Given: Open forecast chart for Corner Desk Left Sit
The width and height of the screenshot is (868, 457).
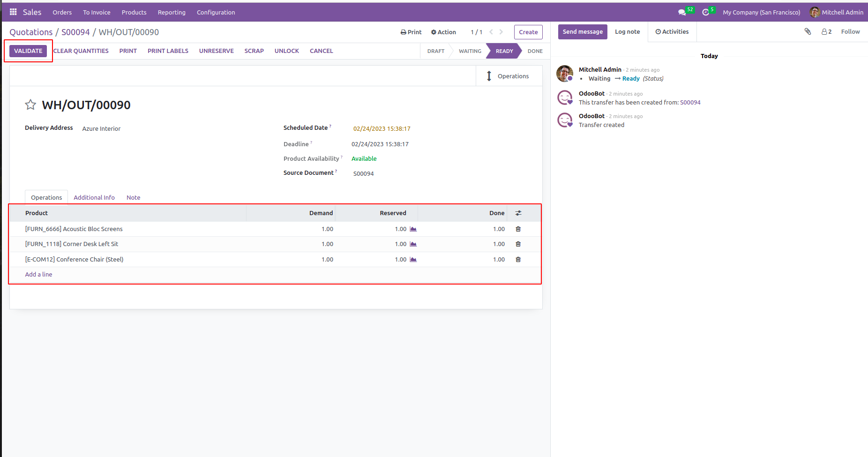Looking at the screenshot, I should click(413, 244).
